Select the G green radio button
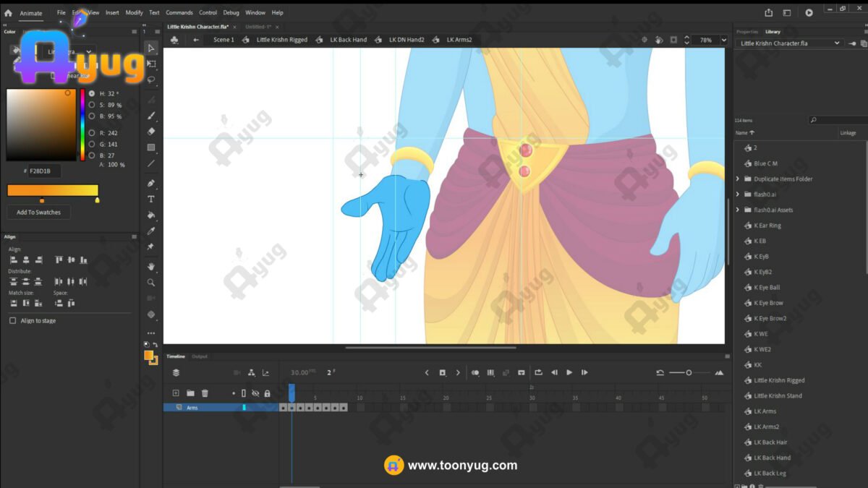 tap(92, 145)
